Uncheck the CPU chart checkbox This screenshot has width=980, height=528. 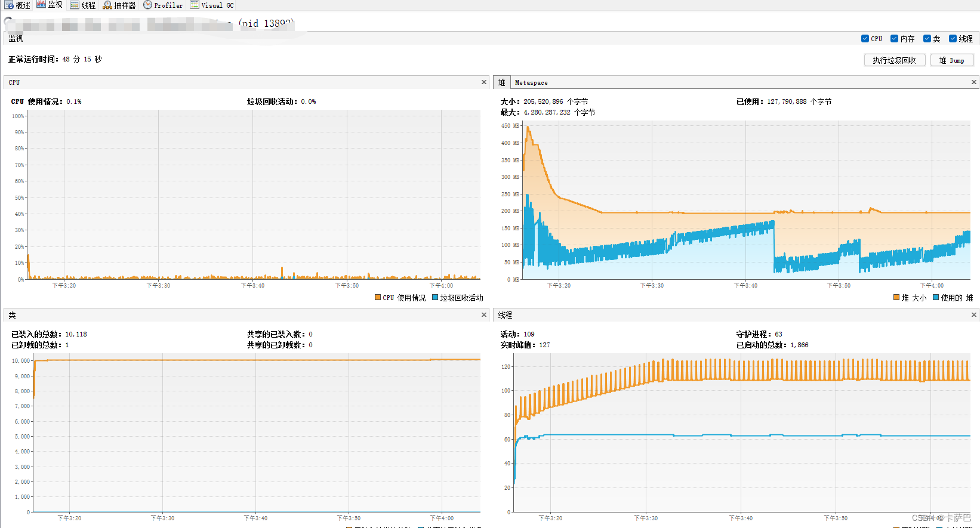coord(865,39)
